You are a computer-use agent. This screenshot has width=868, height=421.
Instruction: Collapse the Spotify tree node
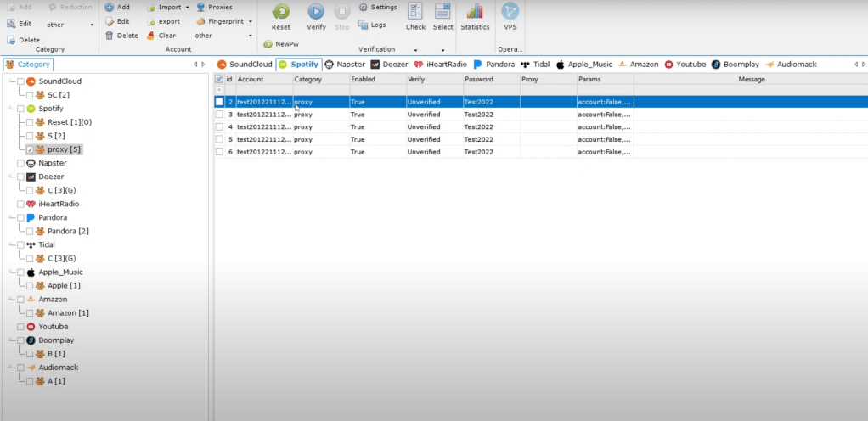pos(10,109)
